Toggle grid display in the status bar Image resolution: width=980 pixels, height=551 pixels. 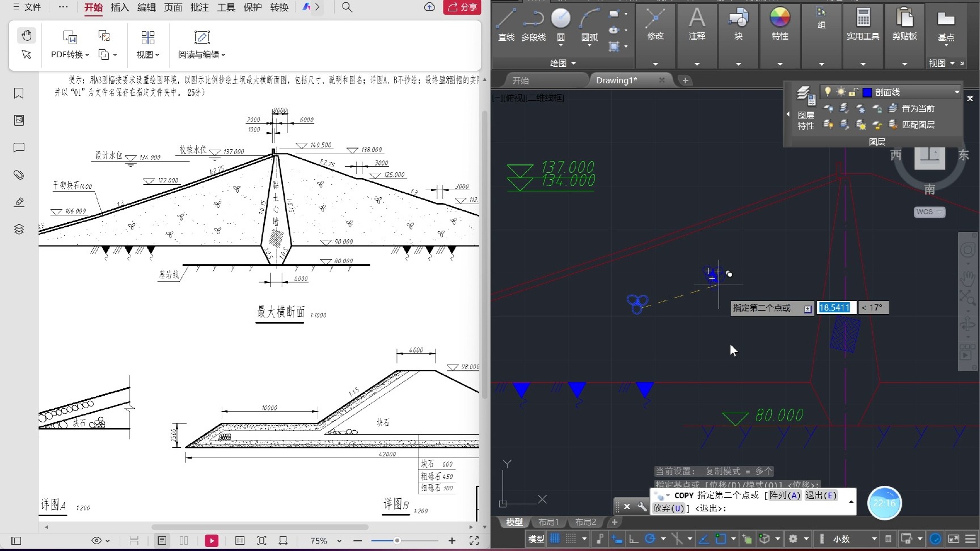555,539
